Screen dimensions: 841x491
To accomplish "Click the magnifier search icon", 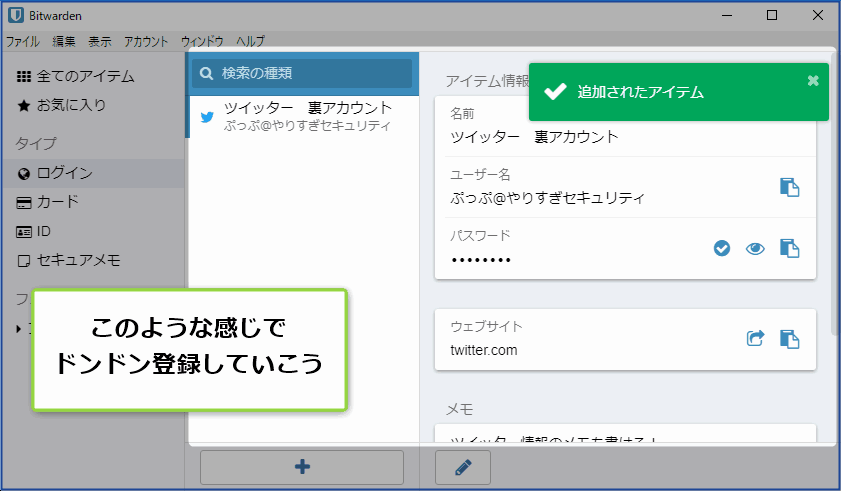I will coord(206,74).
